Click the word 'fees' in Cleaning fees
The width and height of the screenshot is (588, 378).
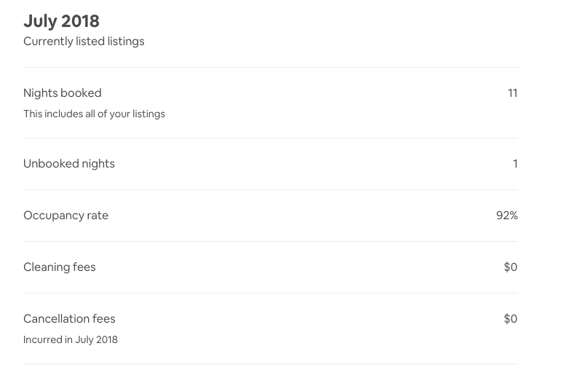tap(84, 267)
